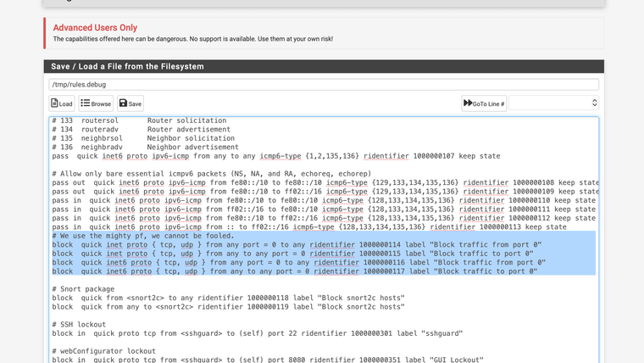Click the rule with ridentifier 1000000107
The height and width of the screenshot is (363, 644).
(276, 156)
